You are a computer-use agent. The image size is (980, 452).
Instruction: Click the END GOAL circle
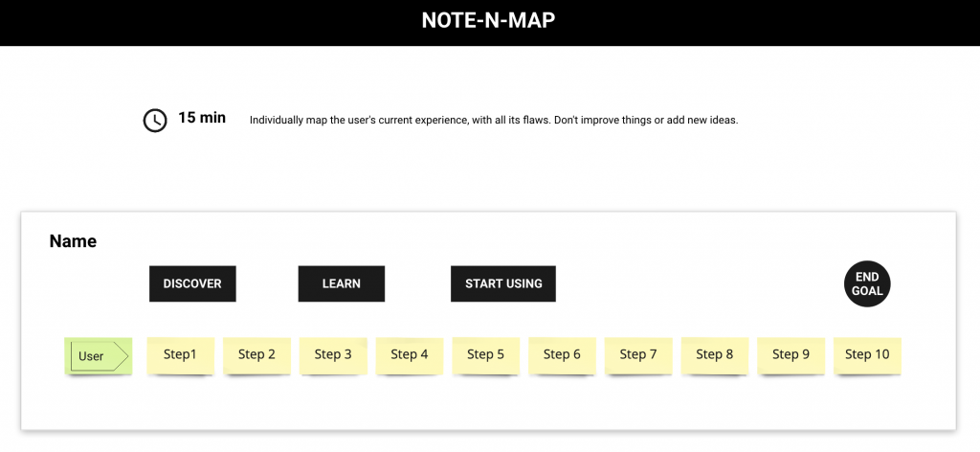[x=867, y=284]
